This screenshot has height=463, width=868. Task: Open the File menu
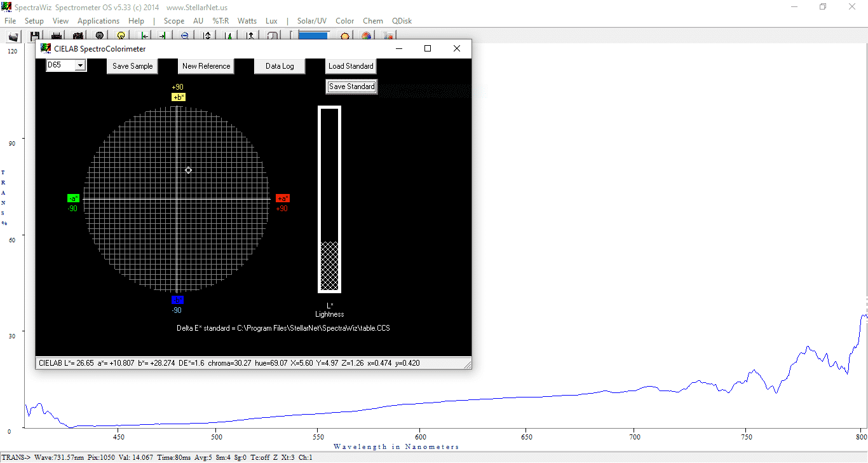(x=10, y=21)
